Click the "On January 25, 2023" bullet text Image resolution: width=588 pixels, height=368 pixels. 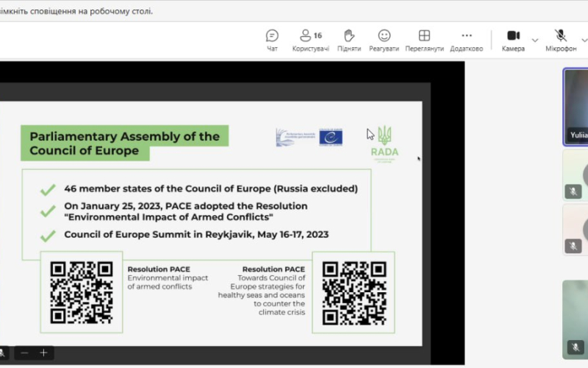point(186,211)
